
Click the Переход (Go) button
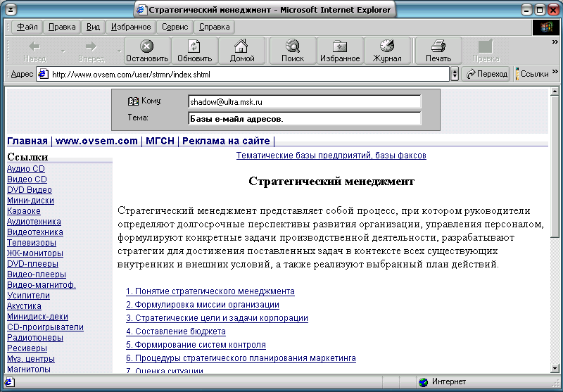coord(487,74)
